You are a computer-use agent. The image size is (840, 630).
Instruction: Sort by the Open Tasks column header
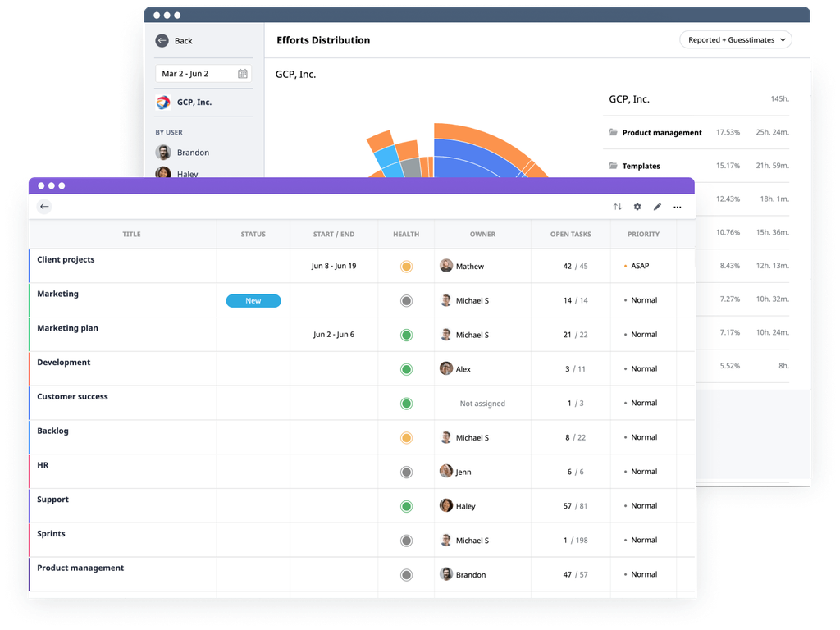[571, 234]
